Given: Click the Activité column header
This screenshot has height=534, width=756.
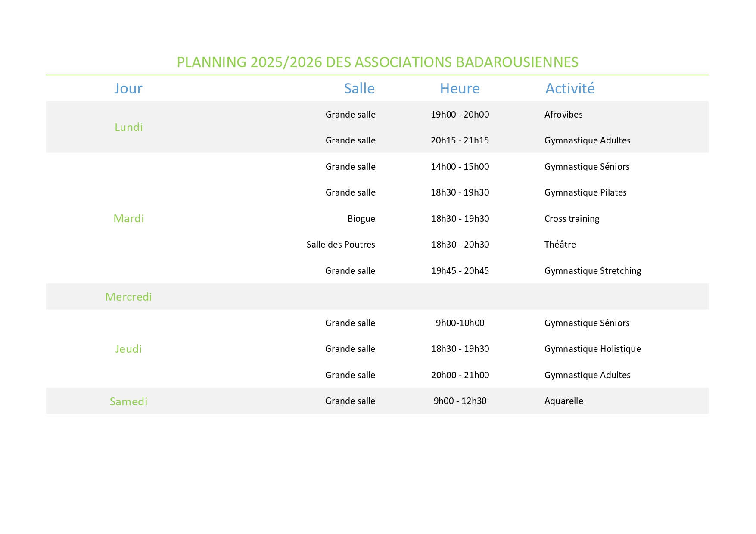Looking at the screenshot, I should coord(570,88).
